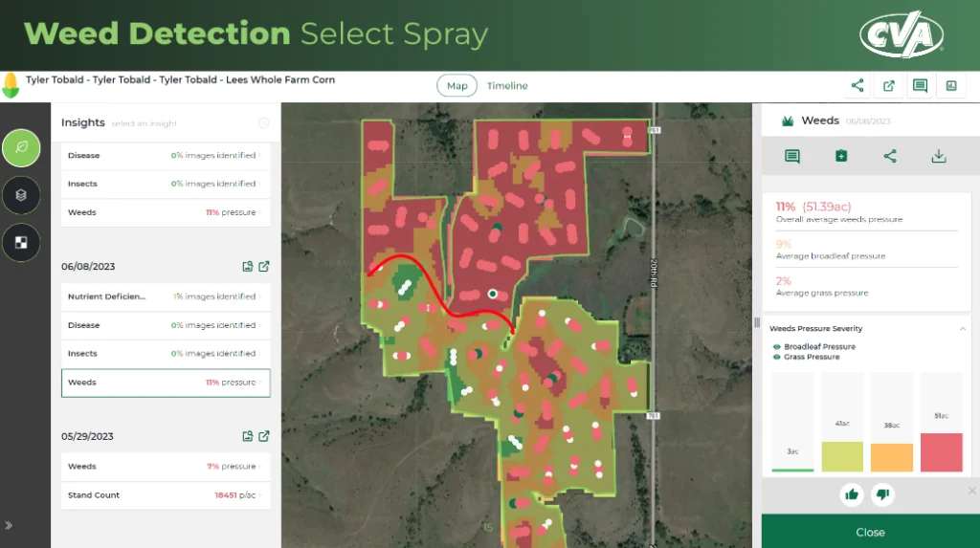Click the Weeds panel header icon

[x=788, y=121]
